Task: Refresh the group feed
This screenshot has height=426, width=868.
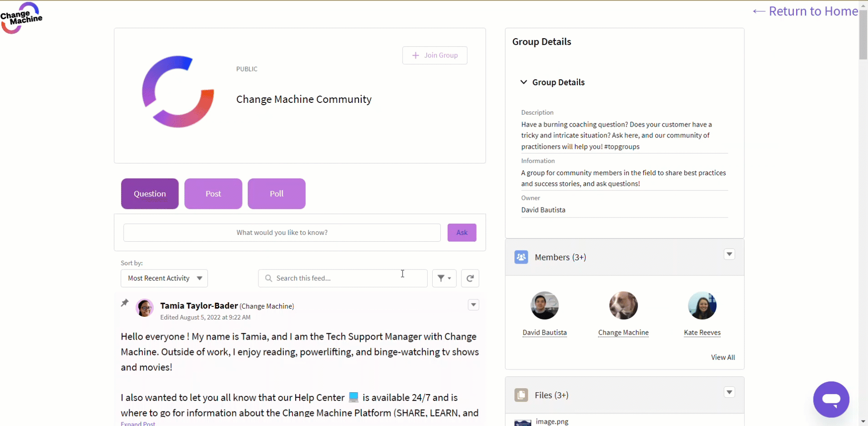Action: [470, 278]
